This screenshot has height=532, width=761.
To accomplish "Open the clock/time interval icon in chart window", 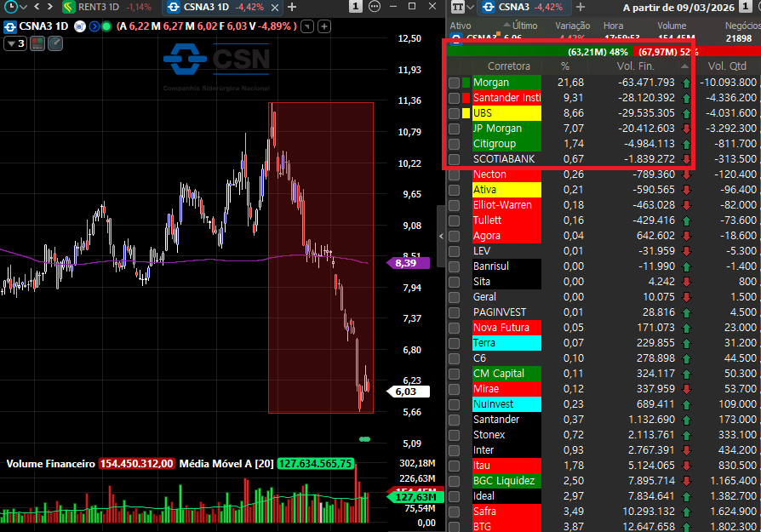I will point(11,7).
